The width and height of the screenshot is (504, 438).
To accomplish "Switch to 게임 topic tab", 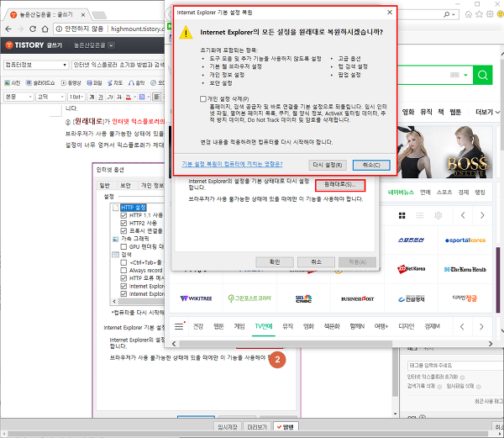I will pos(239,326).
